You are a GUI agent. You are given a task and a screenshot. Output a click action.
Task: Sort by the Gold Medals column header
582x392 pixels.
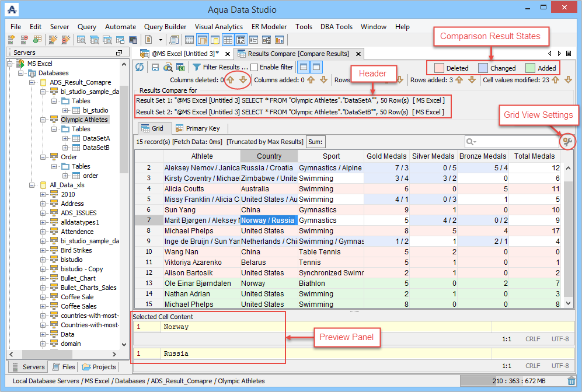[386, 156]
